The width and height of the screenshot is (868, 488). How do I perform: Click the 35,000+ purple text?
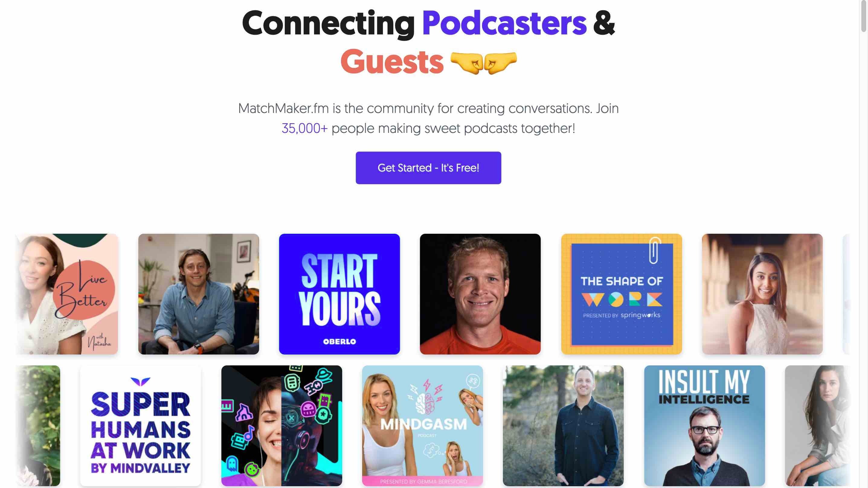[305, 128]
